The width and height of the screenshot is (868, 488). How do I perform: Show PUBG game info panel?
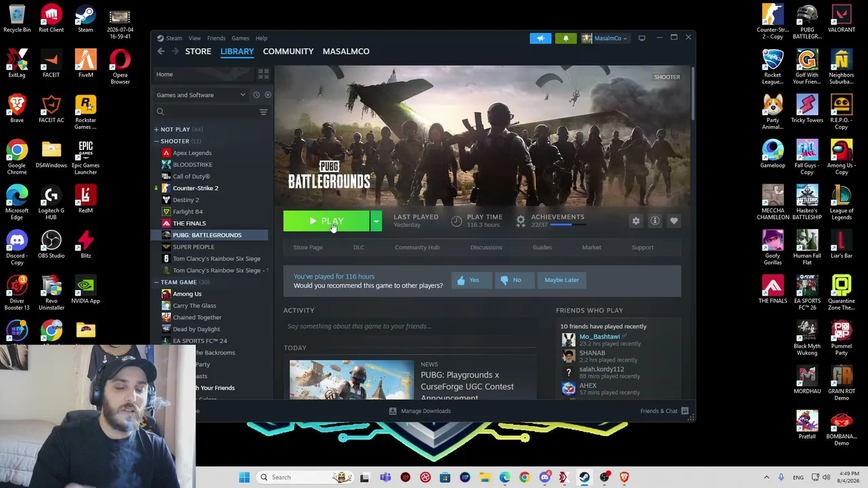pyautogui.click(x=654, y=221)
